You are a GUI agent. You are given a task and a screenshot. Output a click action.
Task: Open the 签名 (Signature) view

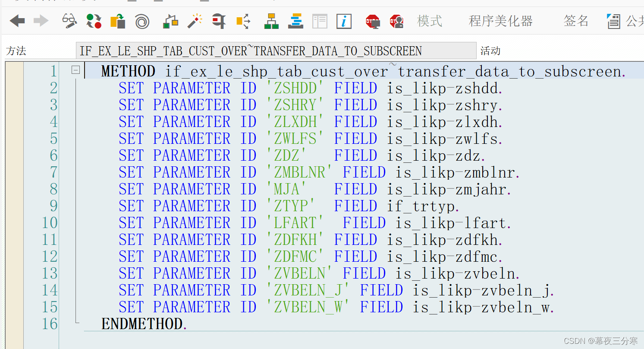click(577, 20)
